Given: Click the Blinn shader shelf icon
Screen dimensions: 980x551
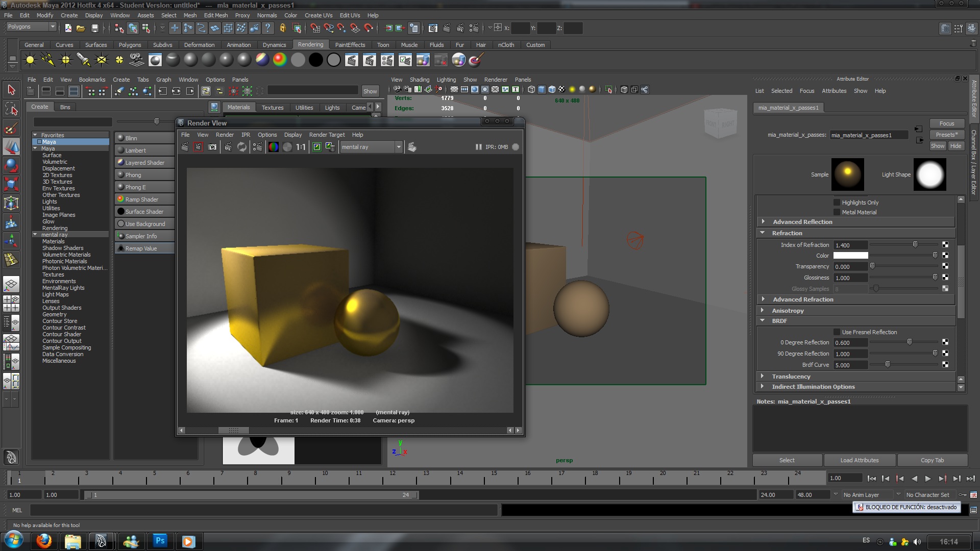Looking at the screenshot, I should click(x=190, y=60).
